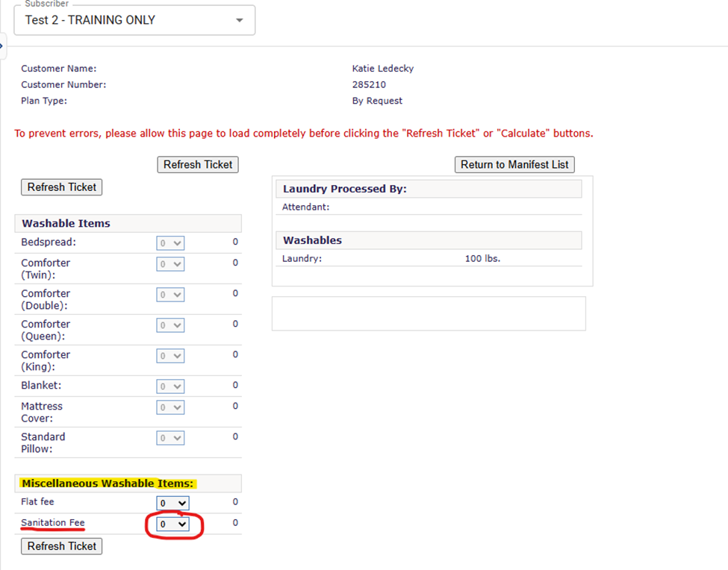This screenshot has width=728, height=570.
Task: Open the Bedspread quantity dropdown
Action: tap(170, 243)
